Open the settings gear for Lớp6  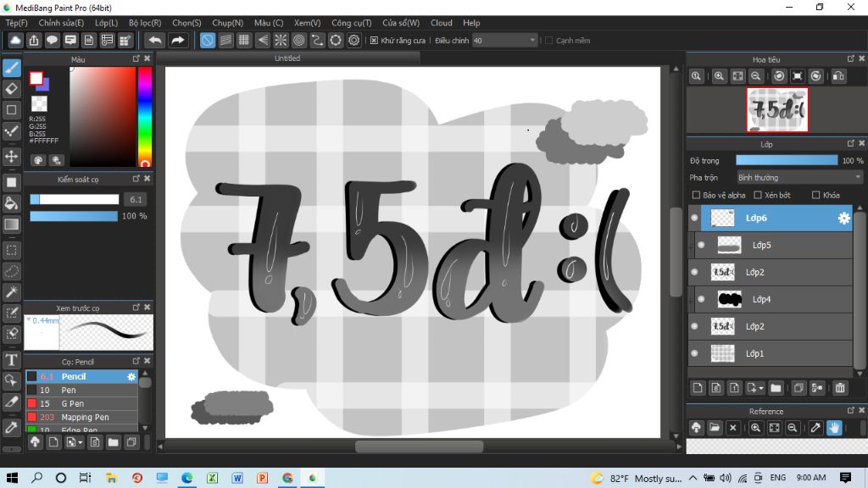click(x=843, y=218)
